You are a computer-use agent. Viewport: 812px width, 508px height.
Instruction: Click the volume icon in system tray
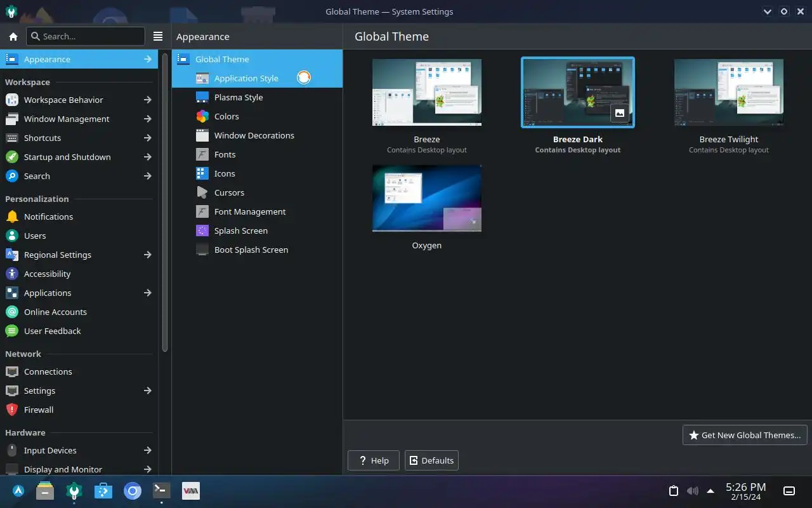click(x=692, y=491)
